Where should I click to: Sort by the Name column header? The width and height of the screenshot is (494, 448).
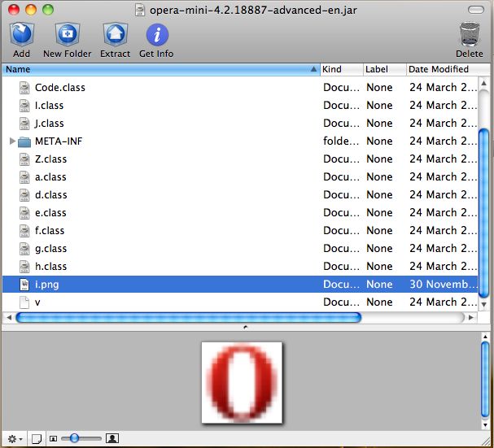(x=160, y=69)
